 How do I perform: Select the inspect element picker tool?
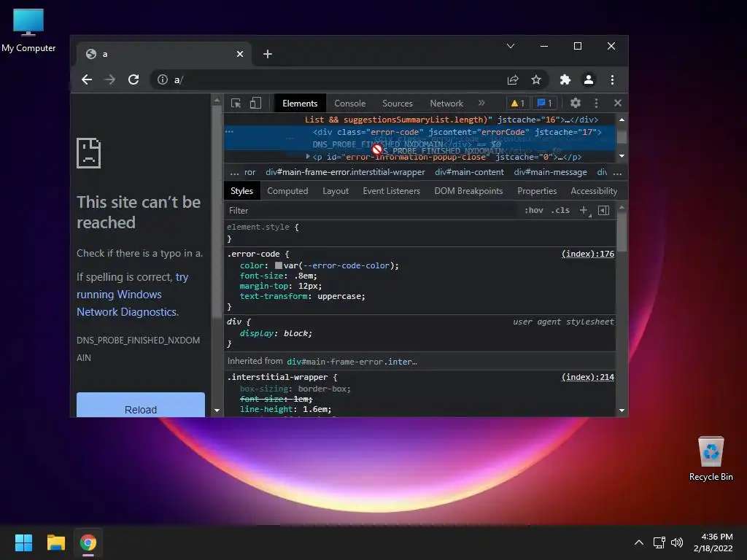point(236,104)
